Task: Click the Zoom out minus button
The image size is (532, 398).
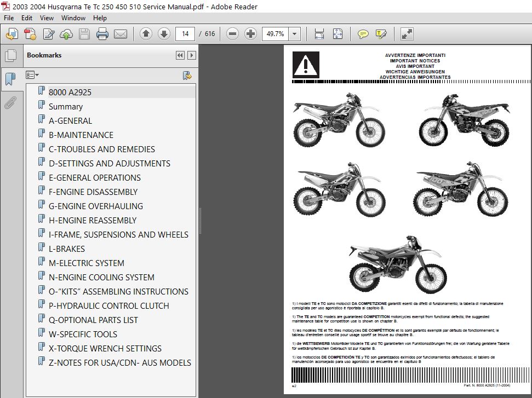Action: click(x=232, y=33)
